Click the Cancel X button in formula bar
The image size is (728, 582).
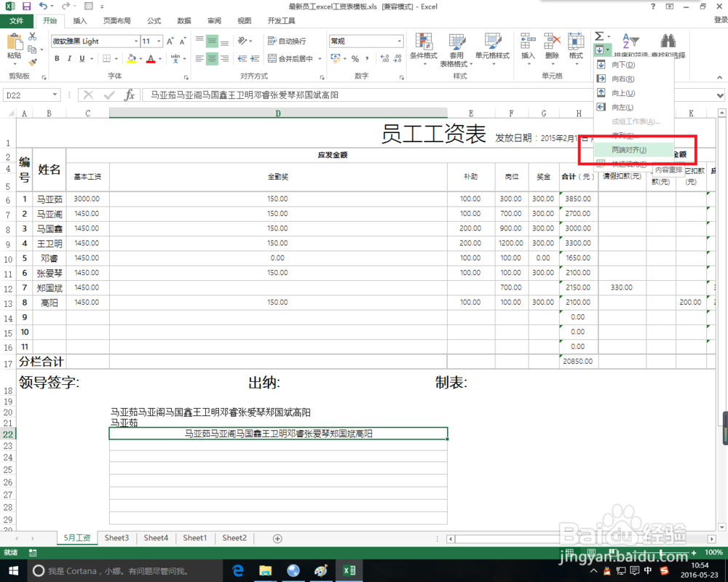pos(88,95)
